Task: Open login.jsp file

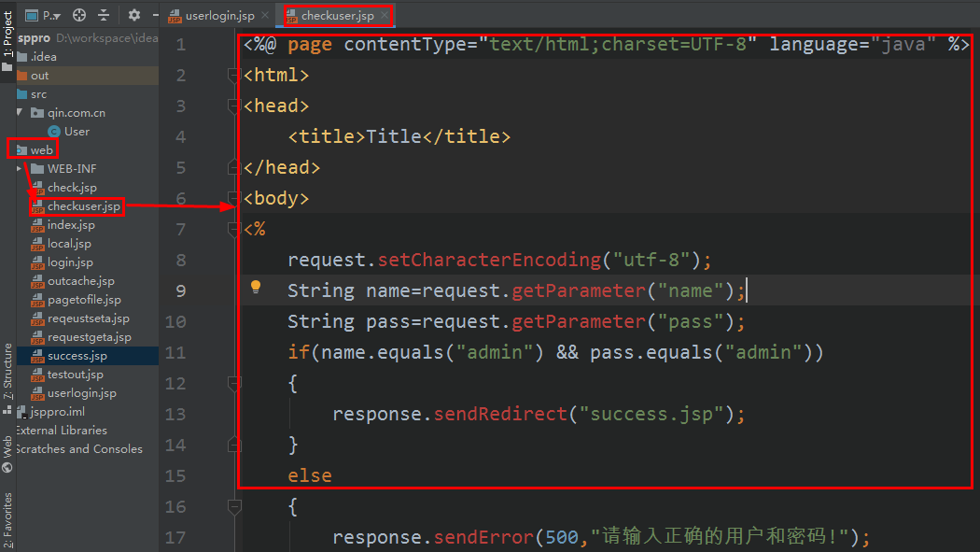Action: pos(70,262)
